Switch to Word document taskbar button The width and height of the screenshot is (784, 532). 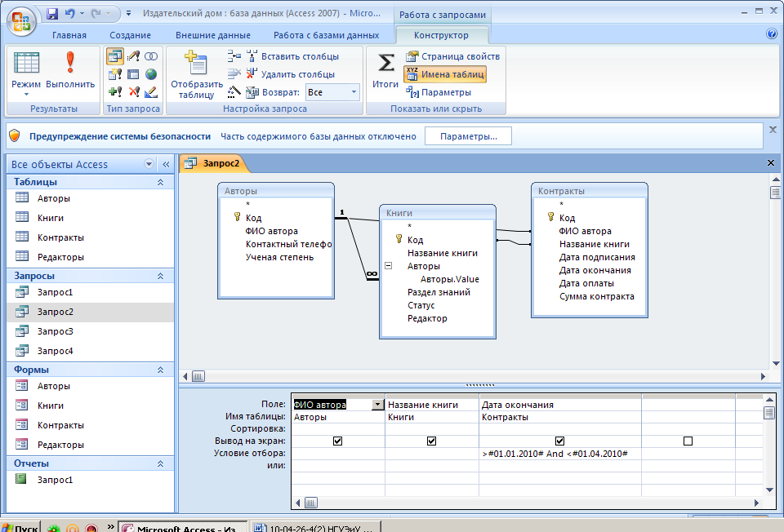click(317, 527)
